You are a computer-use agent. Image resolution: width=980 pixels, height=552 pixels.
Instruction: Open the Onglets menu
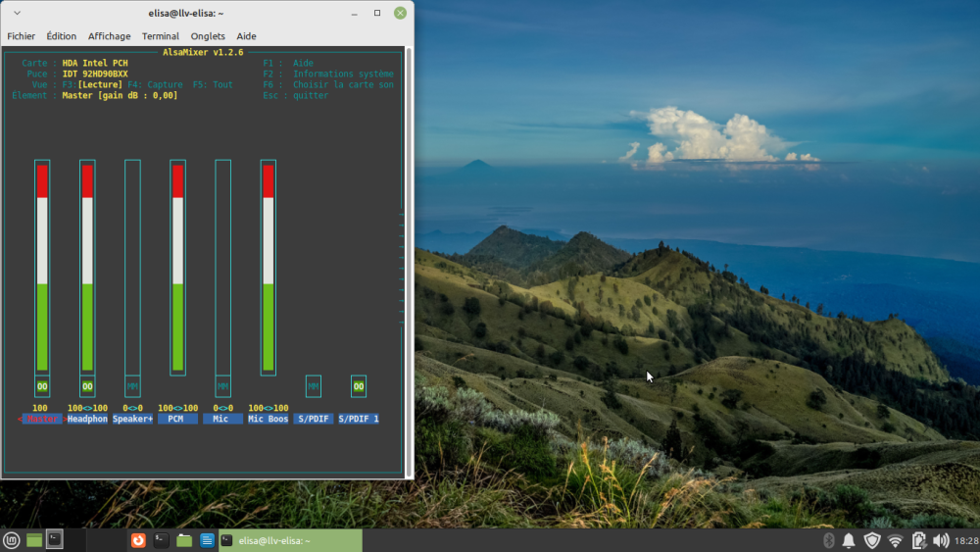(x=208, y=36)
